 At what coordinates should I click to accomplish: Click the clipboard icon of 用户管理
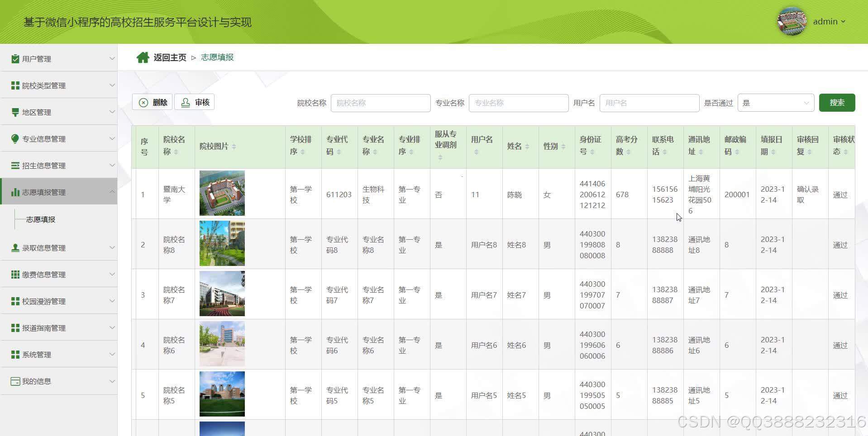(x=15, y=59)
